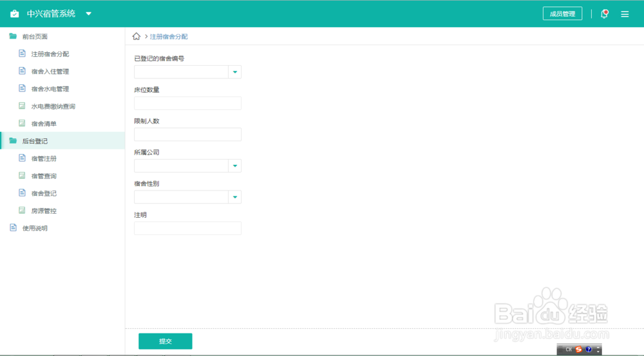Screen dimensions: 644x356
Task: Click the form icon beside 注册宿舍分配
Action: pos(22,53)
